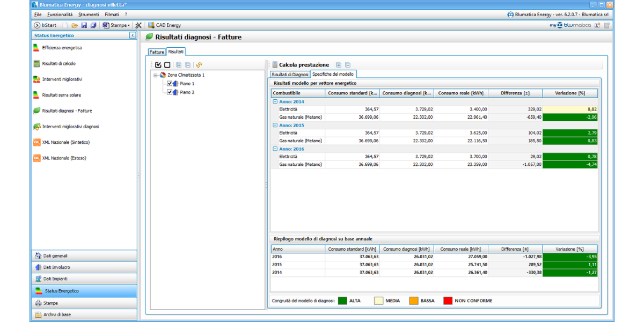Collapse Zona Climatizzata 1 tree node
Viewport: 644px width, 322px height.
click(155, 75)
